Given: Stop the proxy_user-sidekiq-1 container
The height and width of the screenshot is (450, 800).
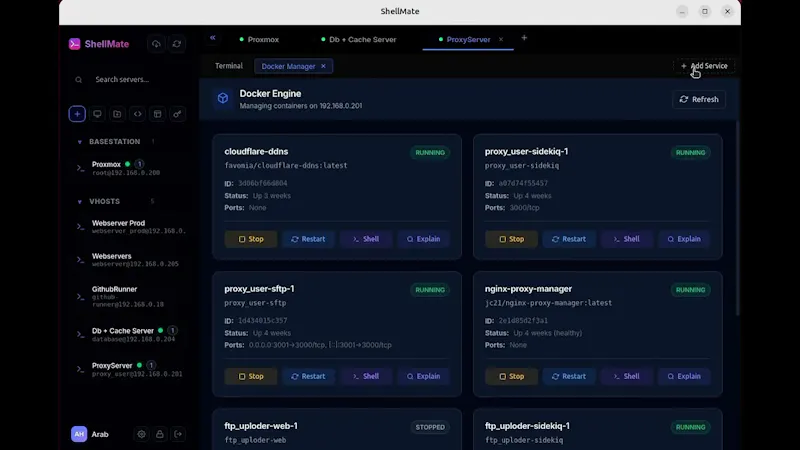Looking at the screenshot, I should pos(511,239).
